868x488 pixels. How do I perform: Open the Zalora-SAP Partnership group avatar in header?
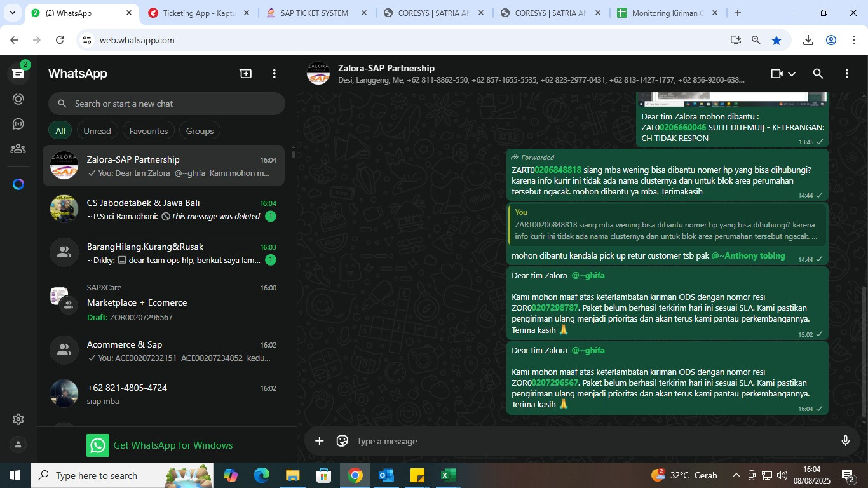point(318,74)
